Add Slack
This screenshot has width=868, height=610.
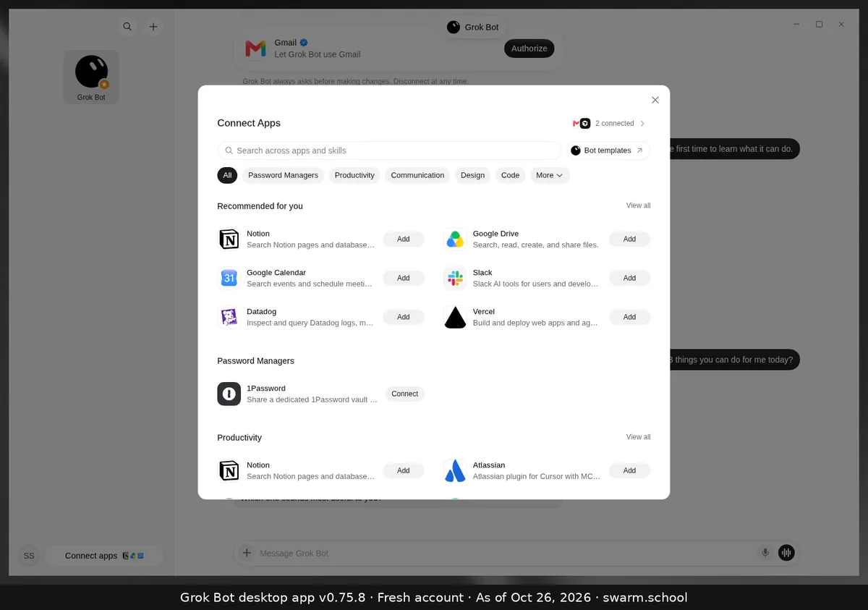pos(629,279)
